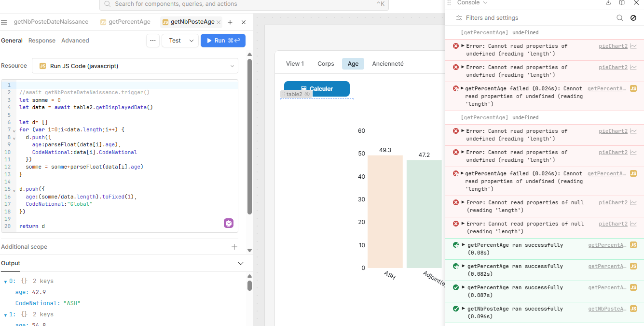Add a new query with the plus icon
The height and width of the screenshot is (326, 644).
click(x=230, y=22)
